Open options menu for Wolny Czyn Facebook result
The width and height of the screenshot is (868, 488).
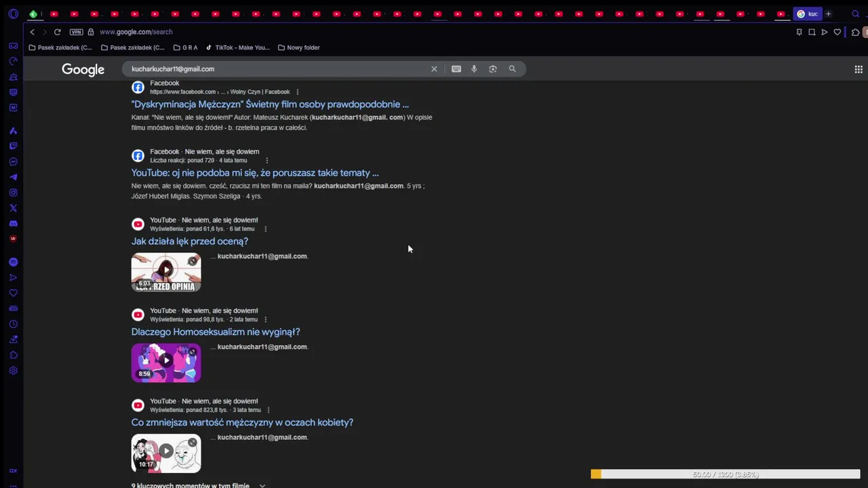click(x=297, y=91)
